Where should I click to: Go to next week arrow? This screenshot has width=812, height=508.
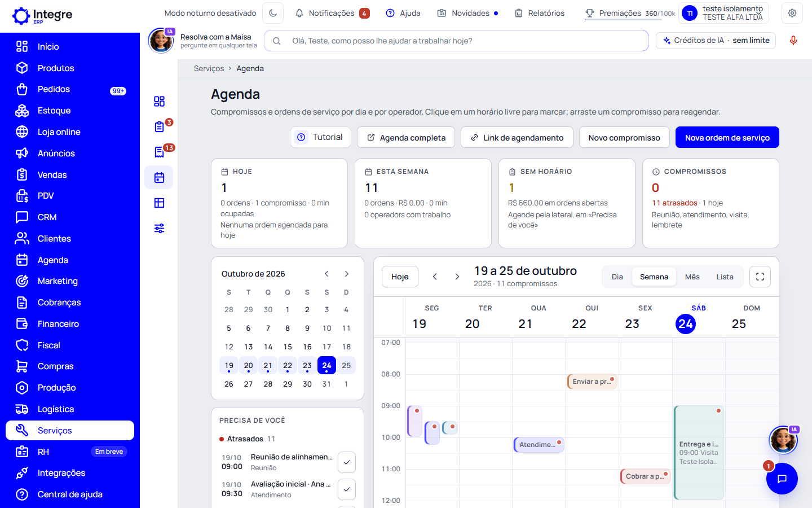pyautogui.click(x=457, y=277)
